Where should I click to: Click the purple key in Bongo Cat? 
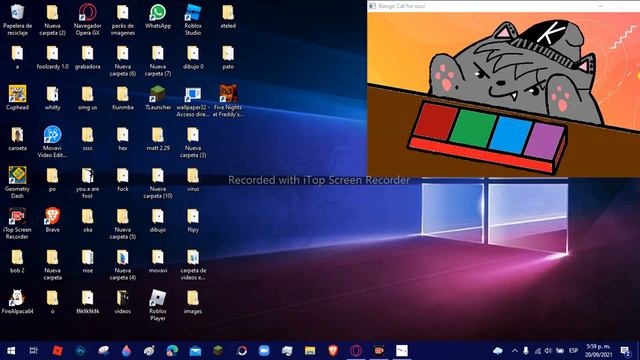pos(544,141)
